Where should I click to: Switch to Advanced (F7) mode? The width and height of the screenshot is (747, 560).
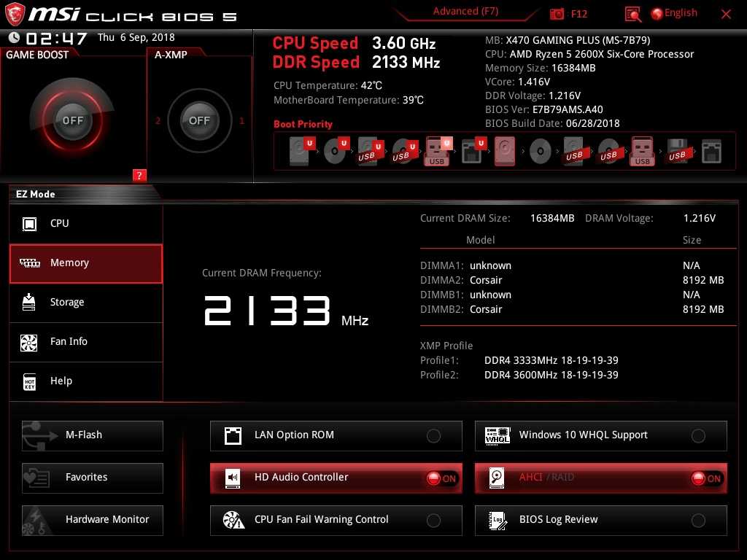click(x=465, y=12)
